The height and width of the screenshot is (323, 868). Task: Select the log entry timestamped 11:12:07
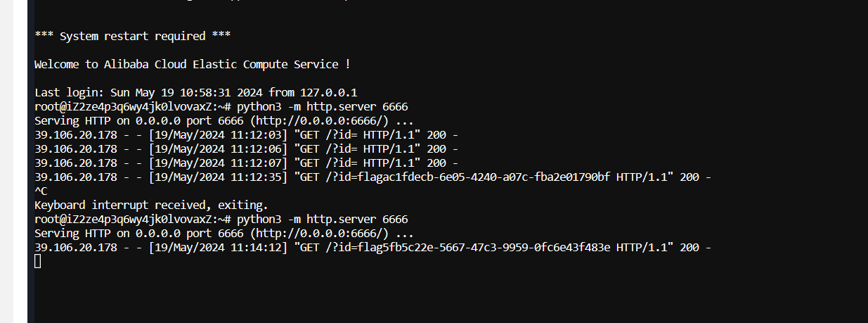(x=247, y=163)
